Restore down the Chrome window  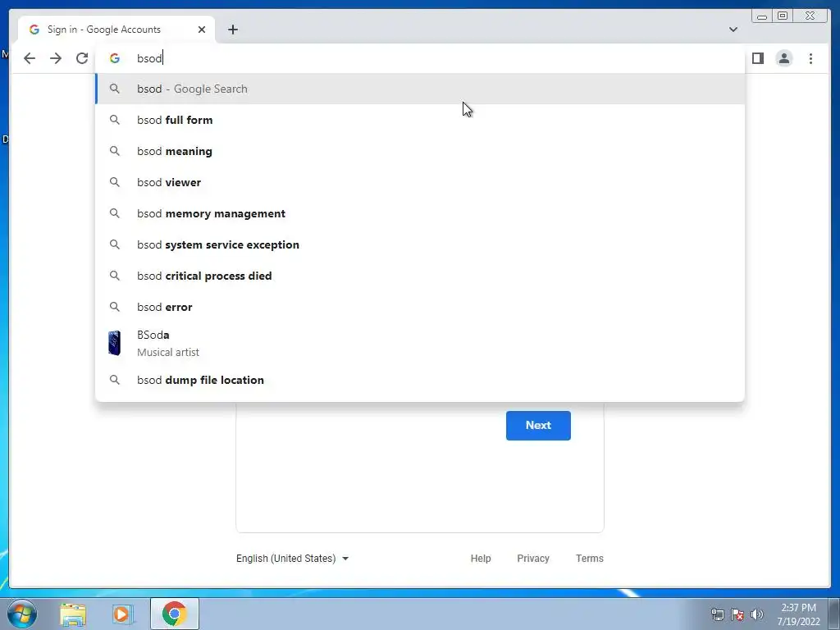click(782, 16)
